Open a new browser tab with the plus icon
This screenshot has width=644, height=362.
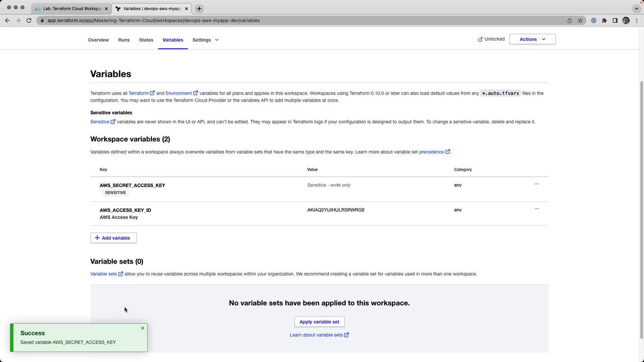[199, 9]
